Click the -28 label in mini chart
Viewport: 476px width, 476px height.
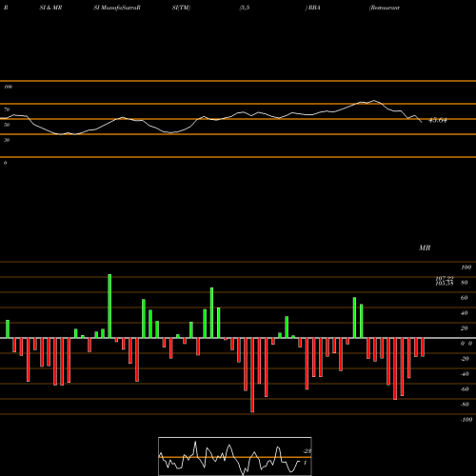[307, 451]
